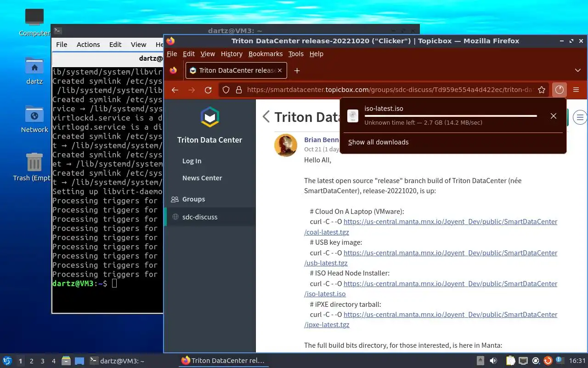This screenshot has height=368, width=588.
Task: Click the show desktop taskbar icon
Action: point(79,361)
